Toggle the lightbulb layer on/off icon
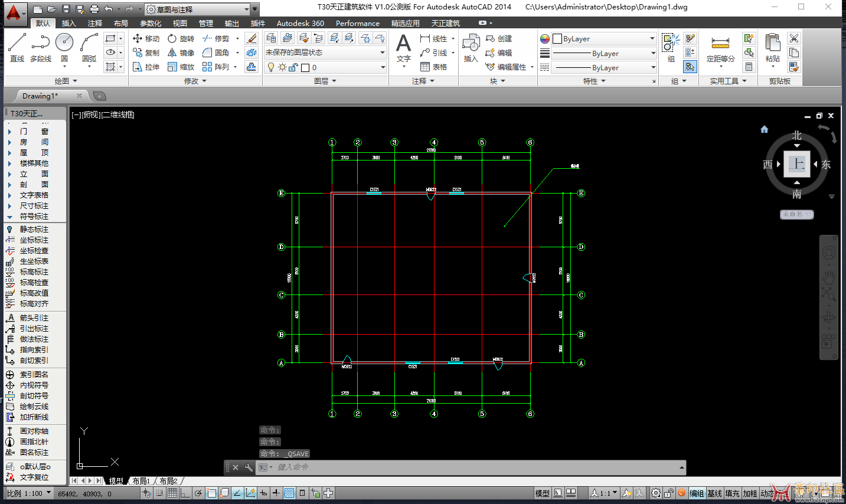Viewport: 846px width, 504px height. click(271, 67)
